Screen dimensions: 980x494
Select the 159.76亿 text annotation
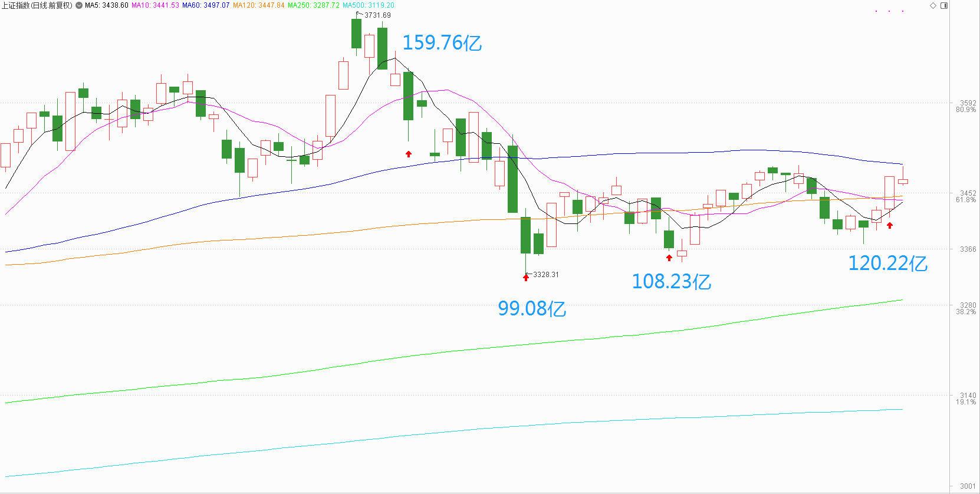click(x=442, y=43)
